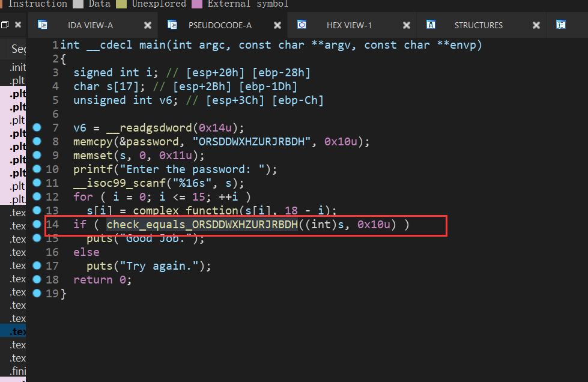This screenshot has height=382, width=588.
Task: Click 'return 0;' statement on line 18
Action: 102,280
